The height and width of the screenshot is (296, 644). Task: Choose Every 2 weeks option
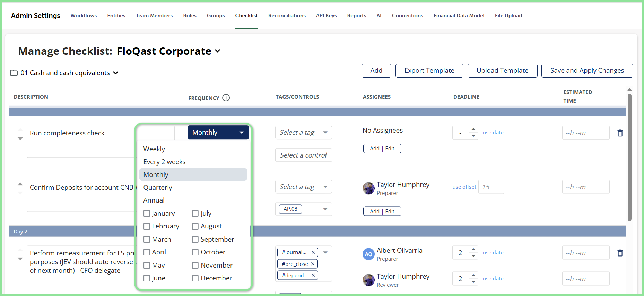click(x=193, y=162)
